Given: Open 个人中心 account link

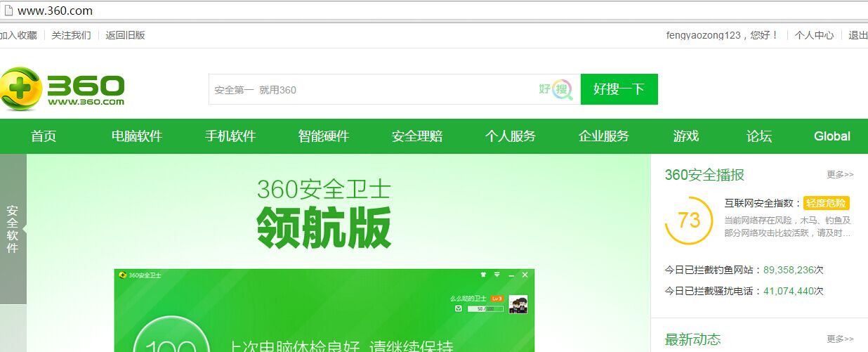Looking at the screenshot, I should [x=815, y=35].
